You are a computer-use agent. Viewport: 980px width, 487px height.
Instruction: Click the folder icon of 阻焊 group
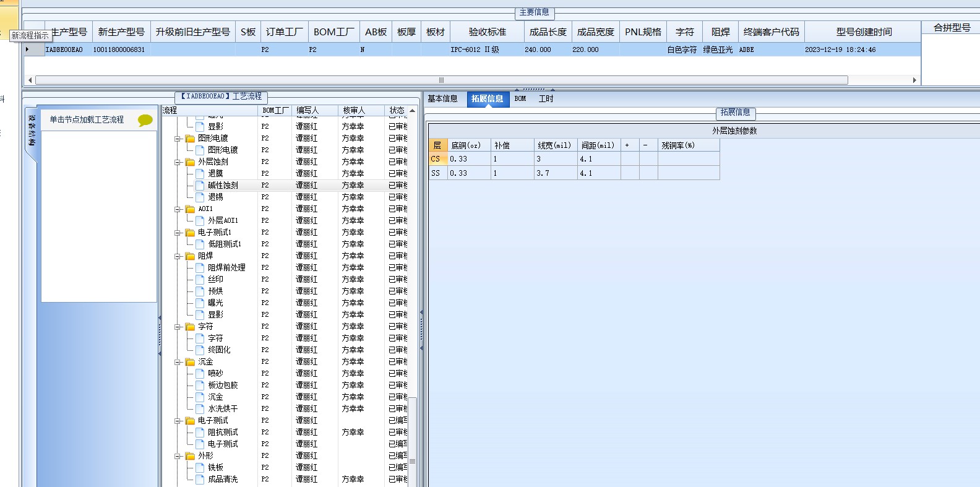[x=190, y=256]
